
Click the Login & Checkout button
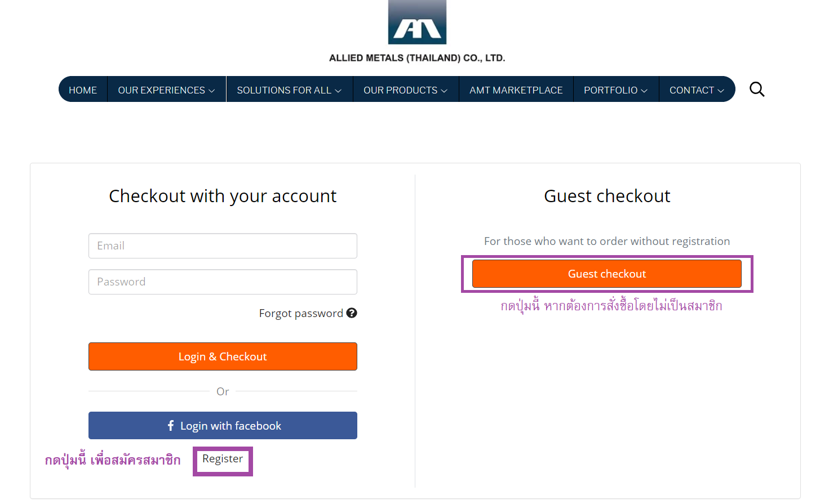(x=223, y=356)
